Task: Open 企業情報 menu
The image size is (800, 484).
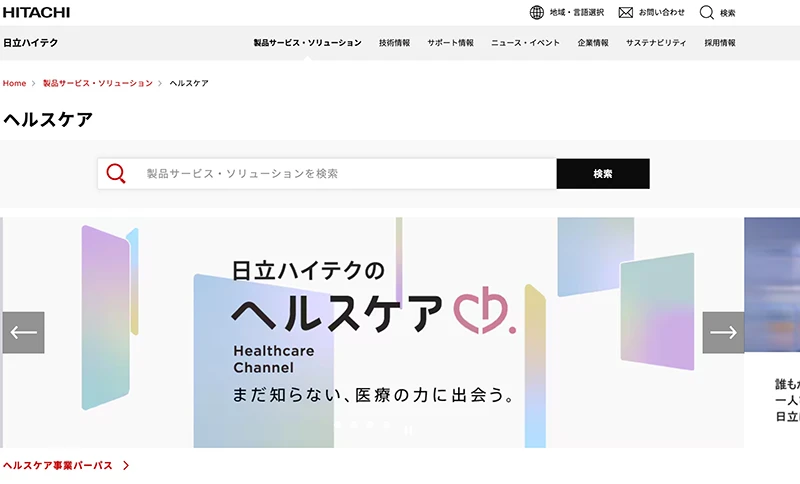Action: 593,43
